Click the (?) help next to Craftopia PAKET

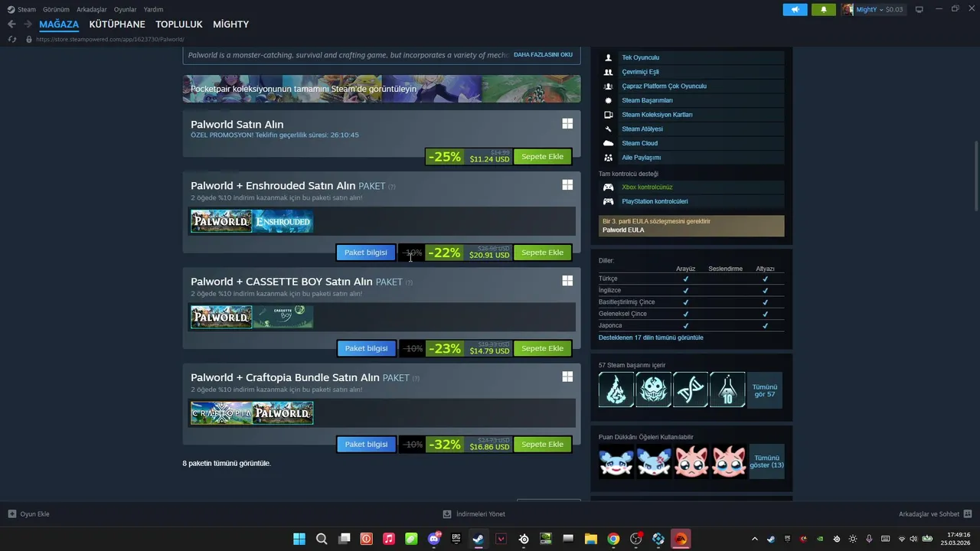[x=416, y=378]
